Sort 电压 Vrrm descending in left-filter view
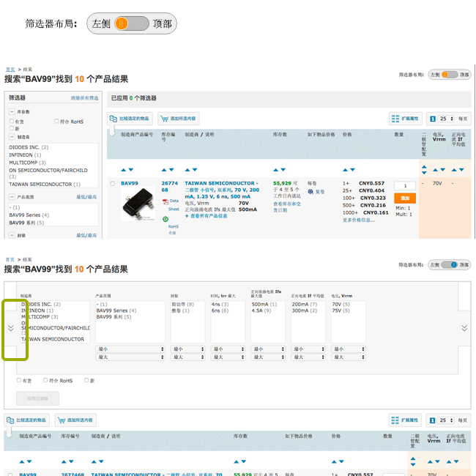The image size is (476, 476). click(443, 170)
